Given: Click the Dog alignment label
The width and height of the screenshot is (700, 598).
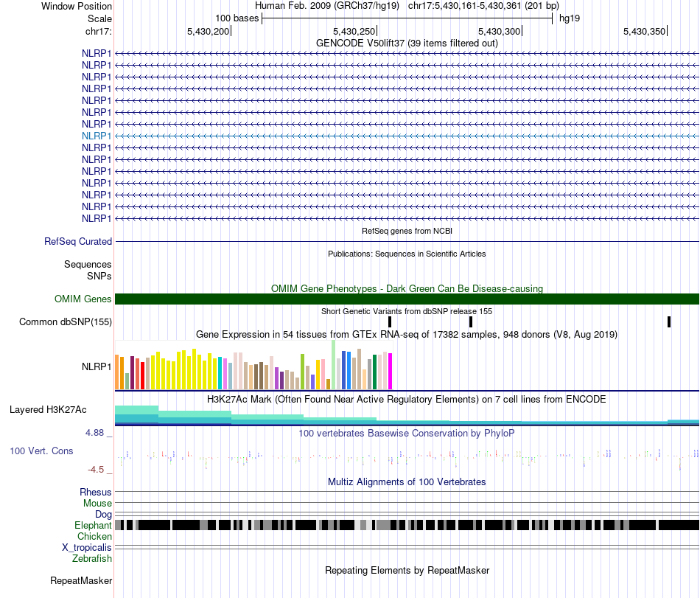Looking at the screenshot, I should click(103, 515).
